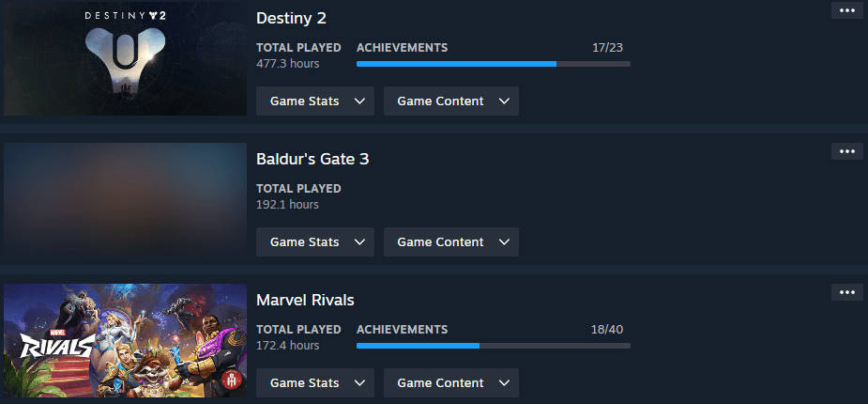View Destiny 2 17/23 achievements count
The width and height of the screenshot is (868, 404).
click(607, 48)
